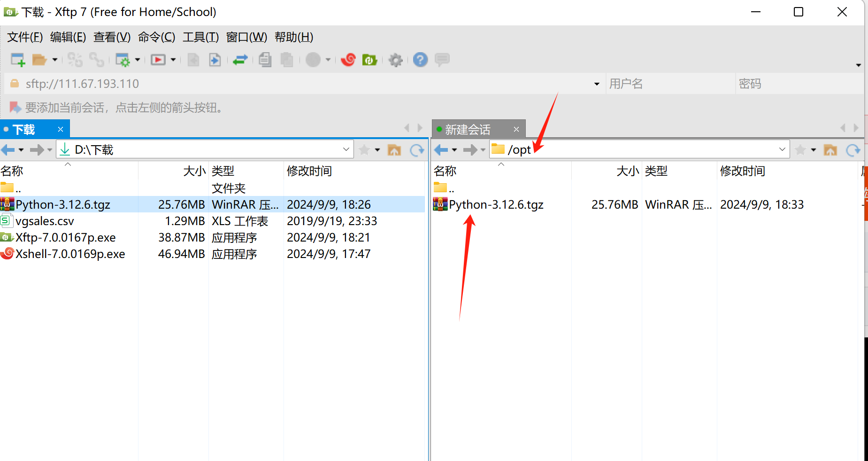
Task: Open the 帮助(H) menu
Action: 294,37
